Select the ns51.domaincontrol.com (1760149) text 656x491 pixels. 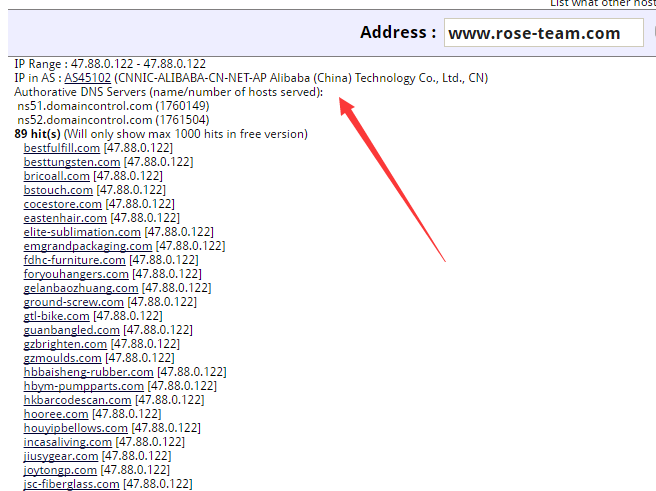pos(113,106)
